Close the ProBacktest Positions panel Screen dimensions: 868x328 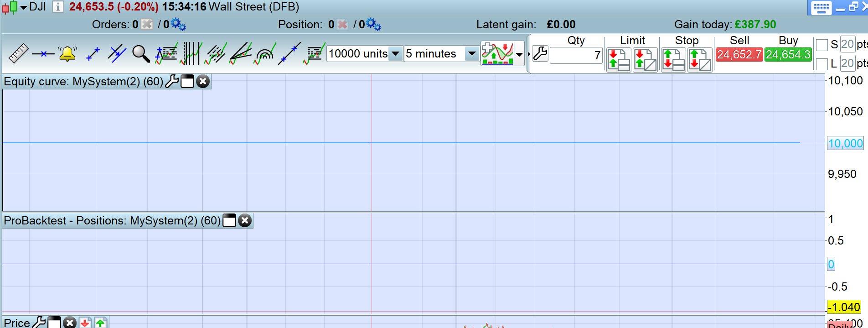(245, 221)
